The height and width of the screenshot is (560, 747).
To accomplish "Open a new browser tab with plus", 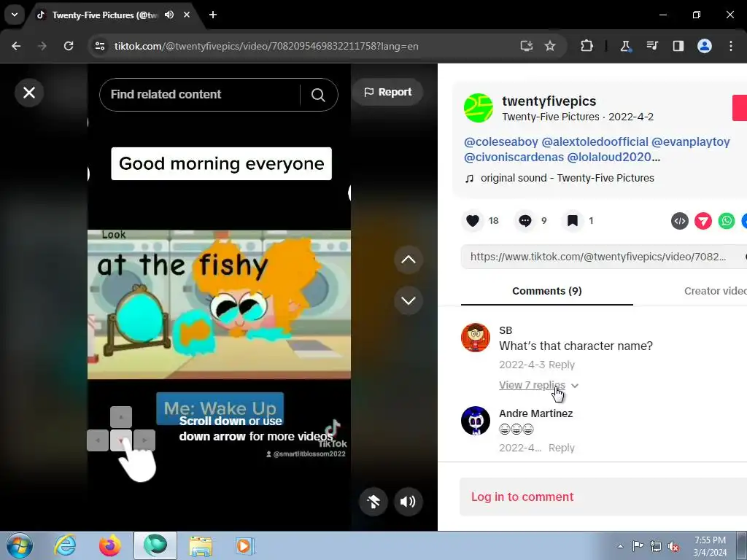I will 213,15.
